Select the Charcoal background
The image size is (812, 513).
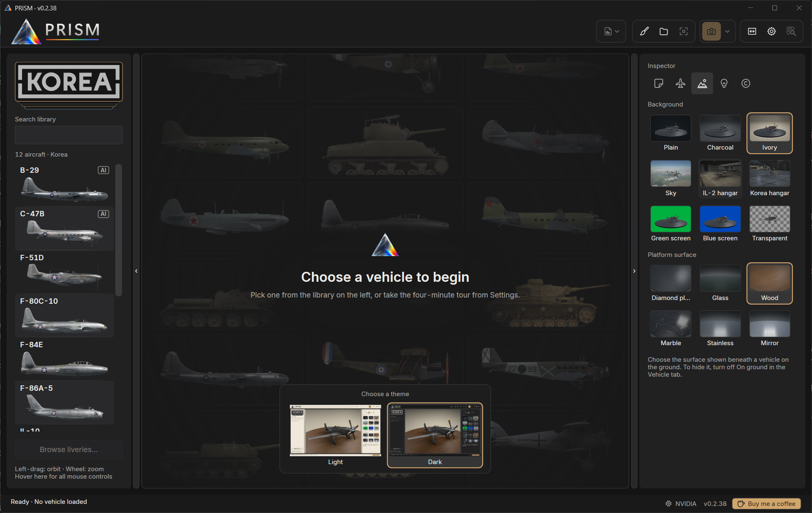[x=720, y=133]
